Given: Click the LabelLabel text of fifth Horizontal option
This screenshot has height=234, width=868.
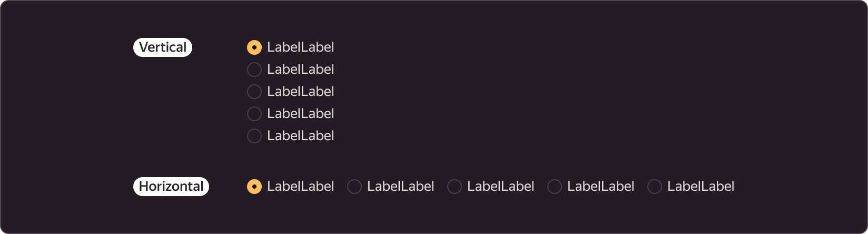Looking at the screenshot, I should click(x=701, y=187).
